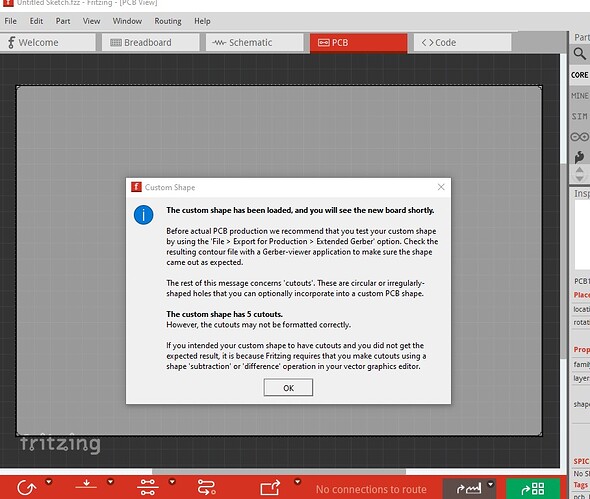Open the contrib parts bin icon
590x499 pixels.
coord(579,157)
